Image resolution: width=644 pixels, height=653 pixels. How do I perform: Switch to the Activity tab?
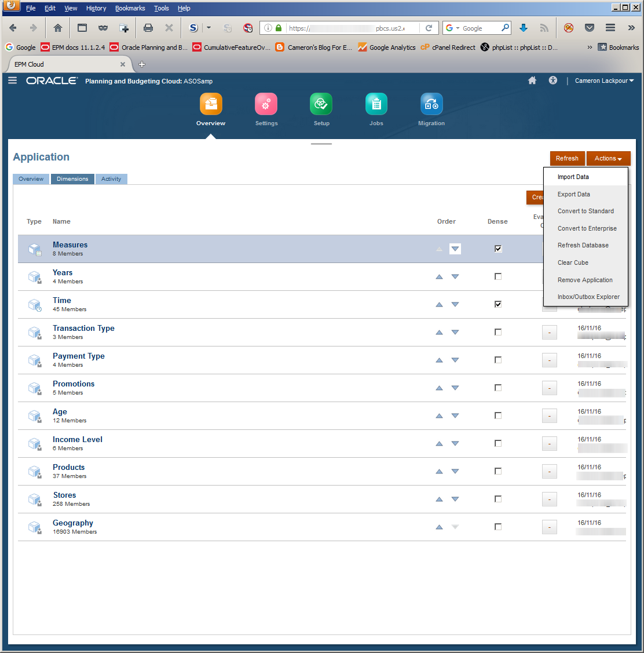(x=111, y=178)
